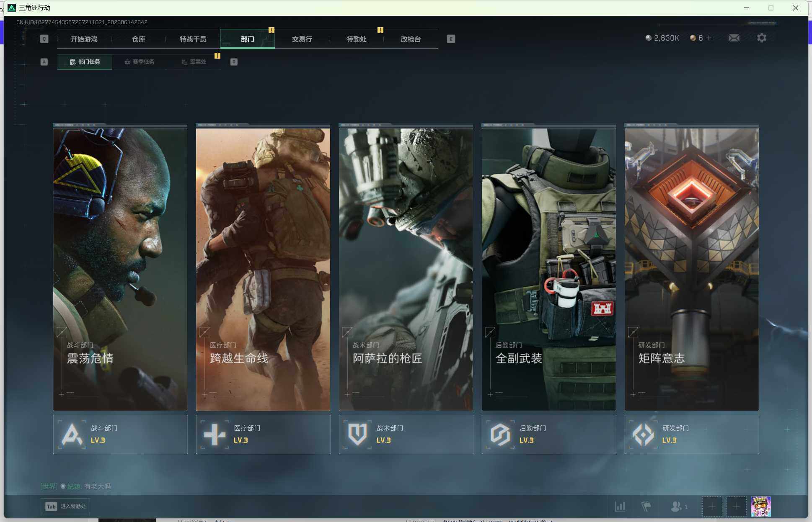The height and width of the screenshot is (522, 812).
Task: Select the 部门 tab
Action: point(247,39)
